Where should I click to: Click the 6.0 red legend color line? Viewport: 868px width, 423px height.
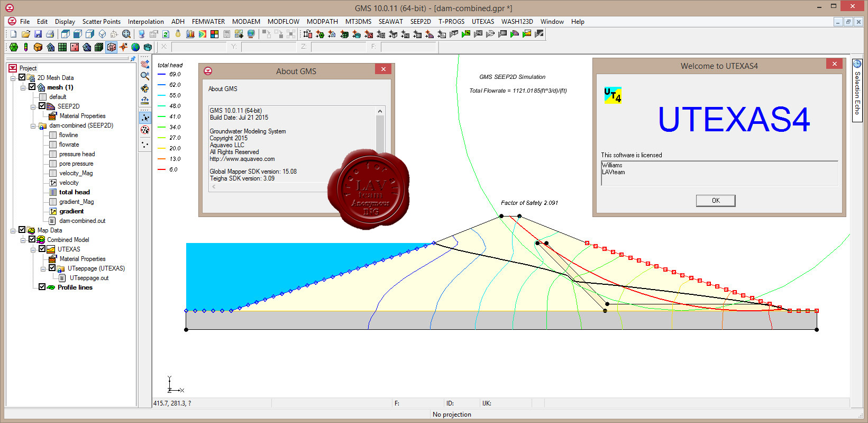162,169
